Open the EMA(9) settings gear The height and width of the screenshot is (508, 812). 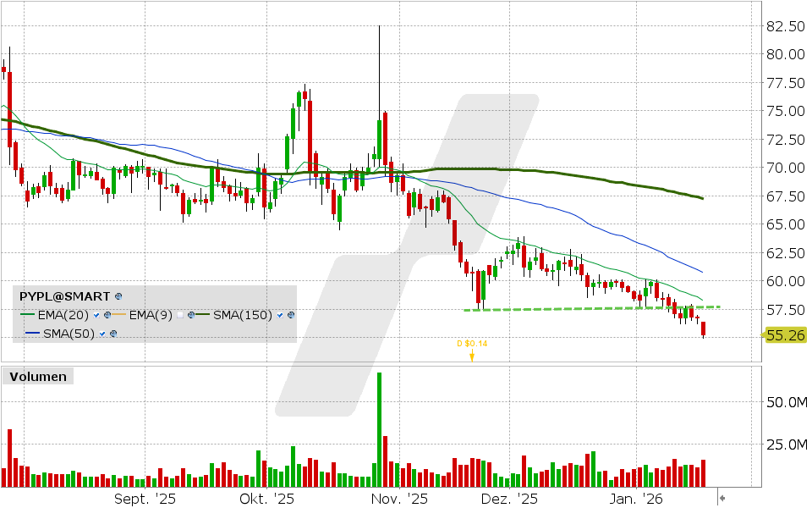190,315
